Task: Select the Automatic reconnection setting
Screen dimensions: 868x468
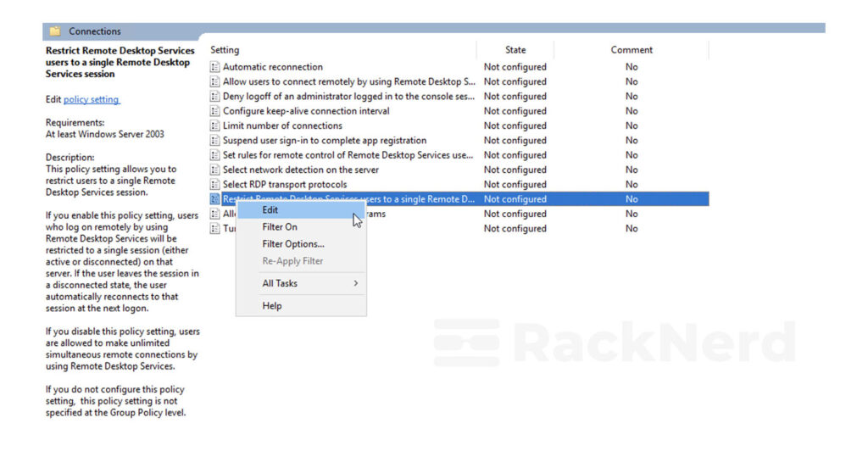Action: pyautogui.click(x=273, y=67)
